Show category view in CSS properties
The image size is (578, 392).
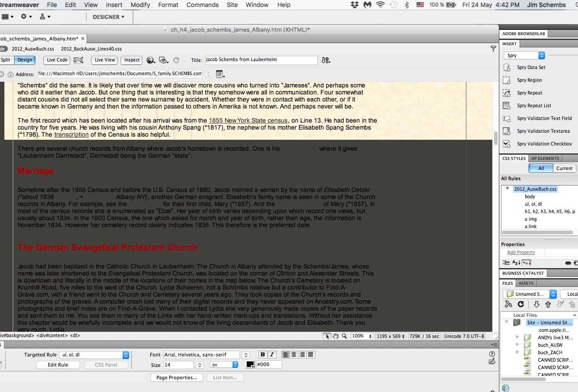click(x=506, y=263)
